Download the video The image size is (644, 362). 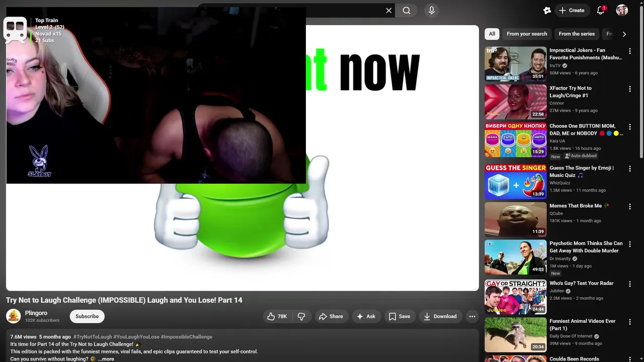coord(440,316)
